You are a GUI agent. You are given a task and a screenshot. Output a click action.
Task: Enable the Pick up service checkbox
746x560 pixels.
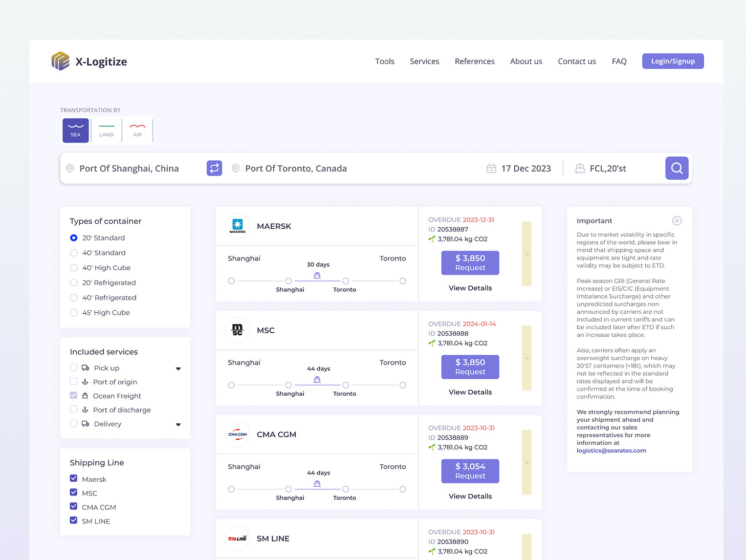(x=74, y=368)
